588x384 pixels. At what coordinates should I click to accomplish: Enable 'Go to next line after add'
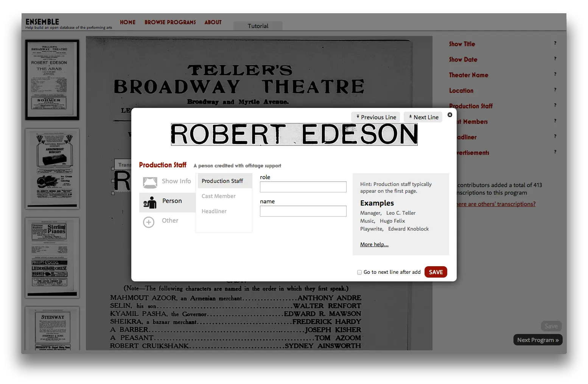tap(359, 272)
